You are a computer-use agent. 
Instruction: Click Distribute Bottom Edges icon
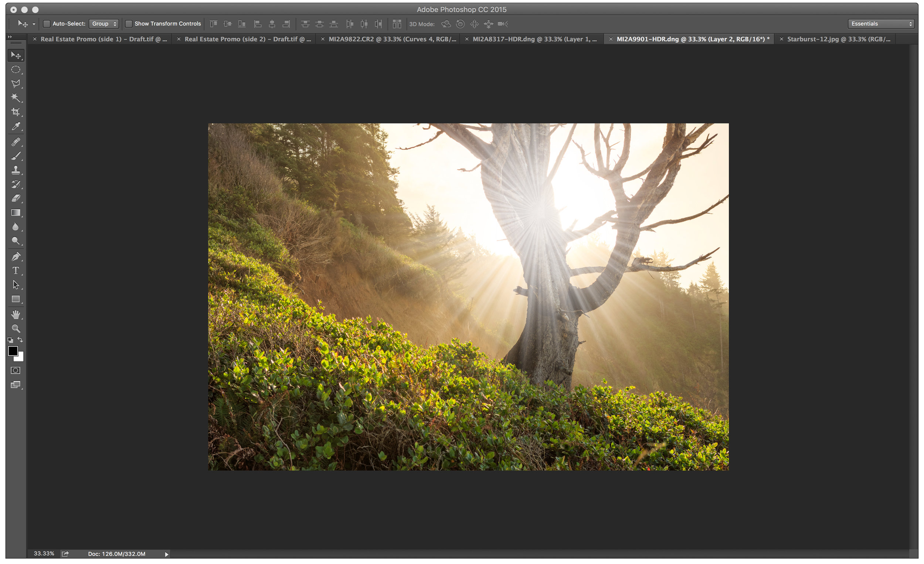[333, 24]
